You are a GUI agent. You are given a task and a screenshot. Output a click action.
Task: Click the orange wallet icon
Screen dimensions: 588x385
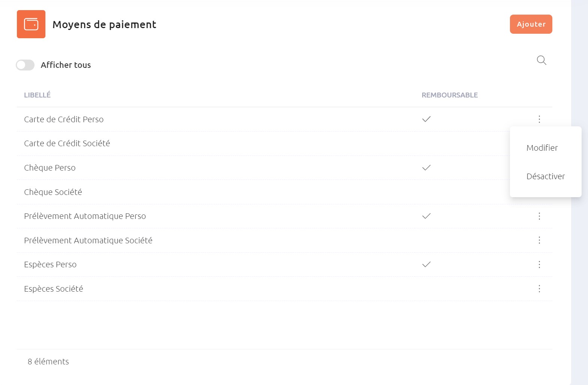click(x=31, y=24)
